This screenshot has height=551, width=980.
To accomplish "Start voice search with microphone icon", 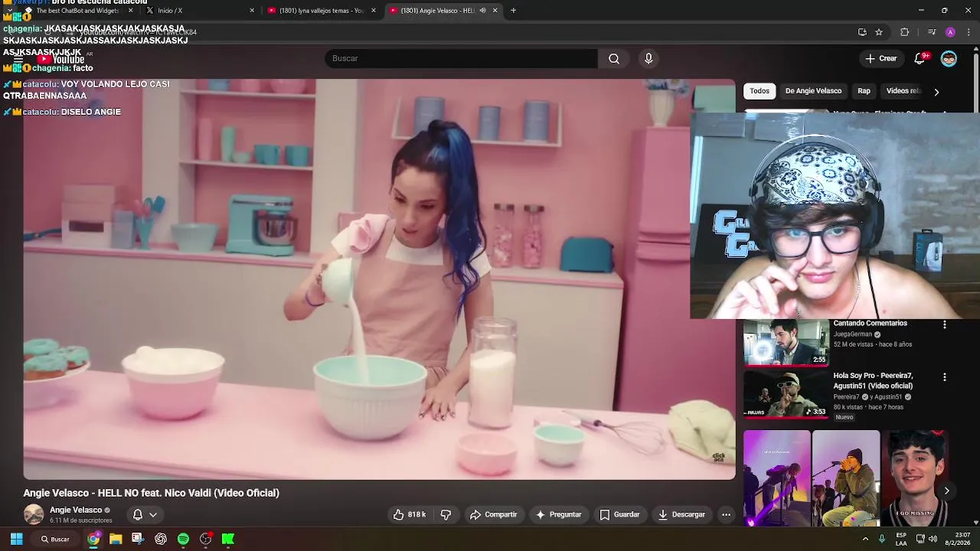I will pos(648,59).
